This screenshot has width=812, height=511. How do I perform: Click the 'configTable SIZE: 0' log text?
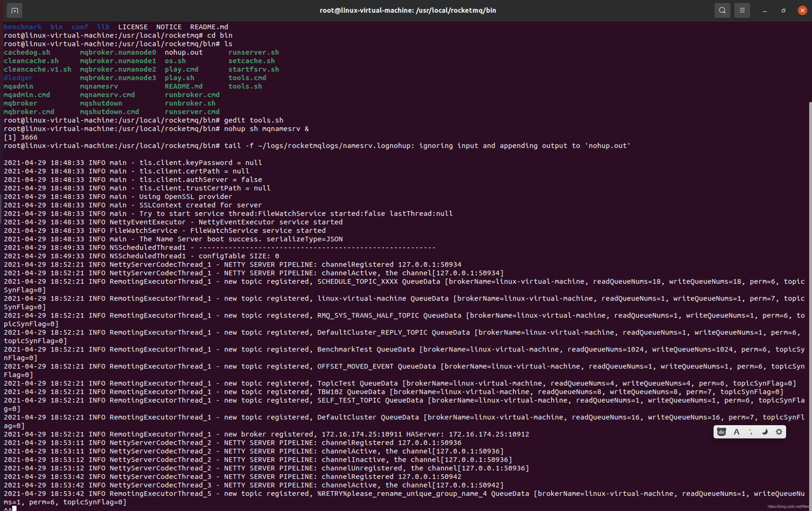[x=239, y=256]
